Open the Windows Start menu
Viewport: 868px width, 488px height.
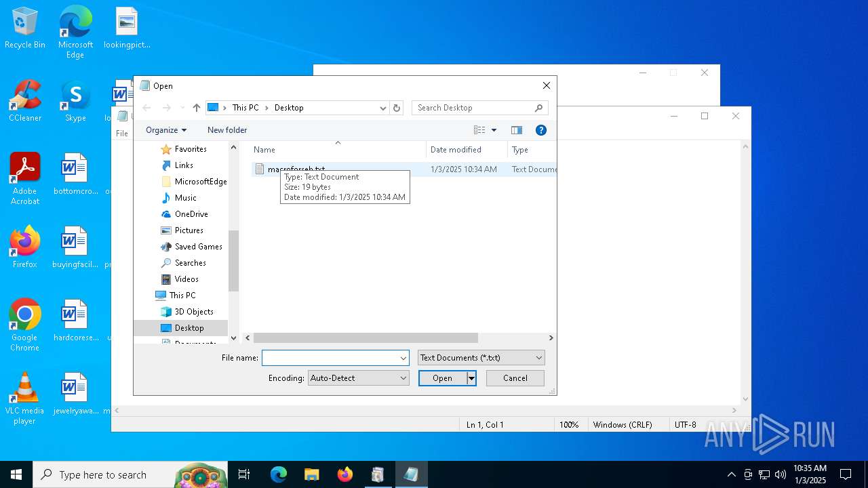click(x=16, y=474)
